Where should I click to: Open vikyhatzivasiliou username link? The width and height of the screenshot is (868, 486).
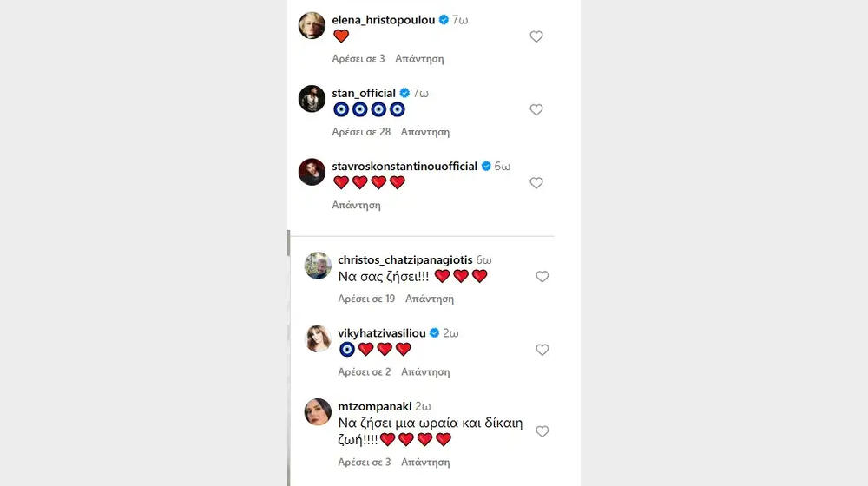[382, 332]
